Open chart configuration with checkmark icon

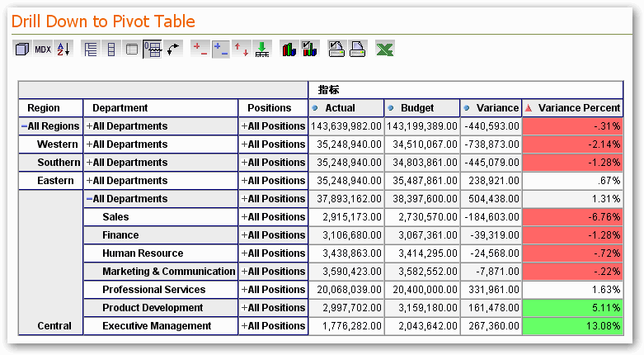(310, 50)
